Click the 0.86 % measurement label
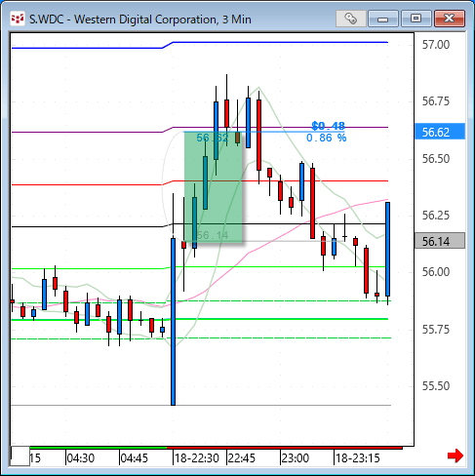 tap(326, 138)
